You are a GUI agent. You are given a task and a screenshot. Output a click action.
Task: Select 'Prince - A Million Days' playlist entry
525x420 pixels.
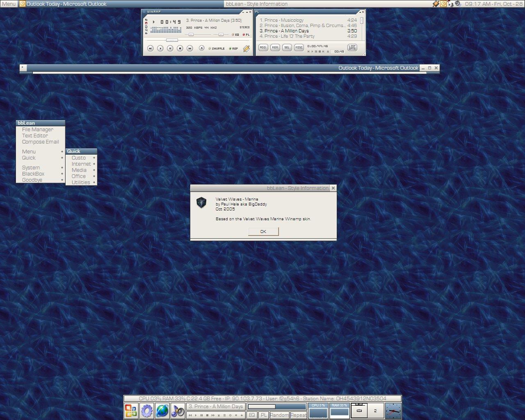click(x=308, y=31)
